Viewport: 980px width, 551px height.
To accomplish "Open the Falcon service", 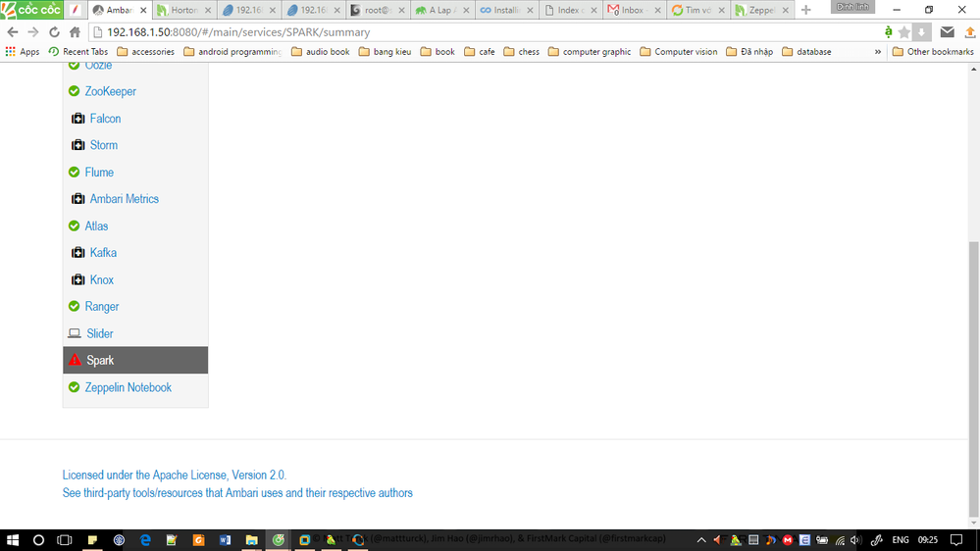I will click(x=105, y=118).
